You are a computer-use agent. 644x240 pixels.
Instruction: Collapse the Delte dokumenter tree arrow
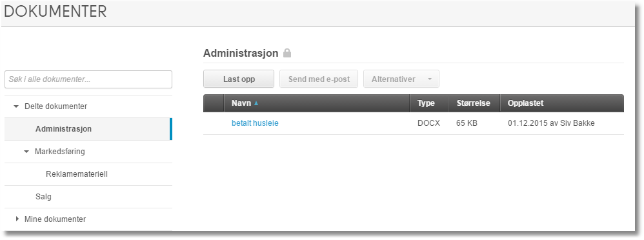pyautogui.click(x=16, y=106)
